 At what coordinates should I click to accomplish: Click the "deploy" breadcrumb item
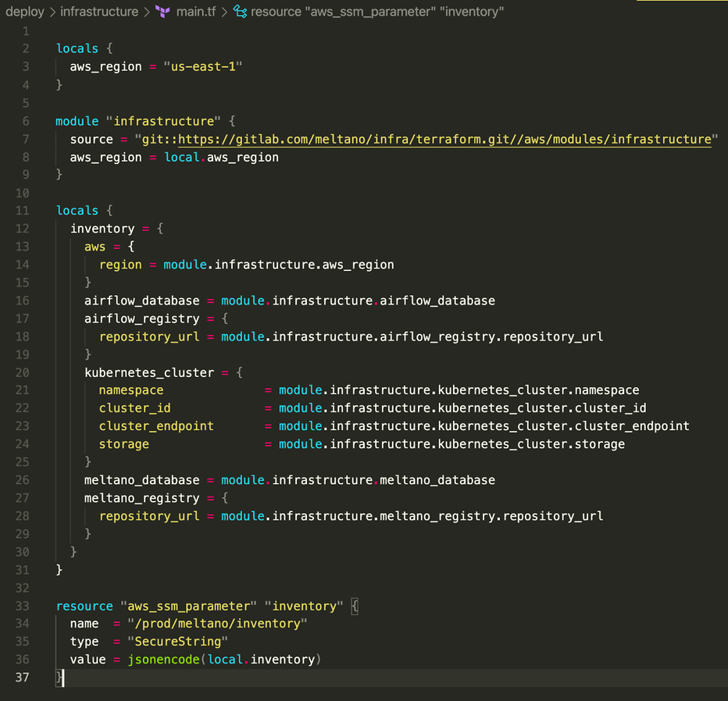(25, 12)
